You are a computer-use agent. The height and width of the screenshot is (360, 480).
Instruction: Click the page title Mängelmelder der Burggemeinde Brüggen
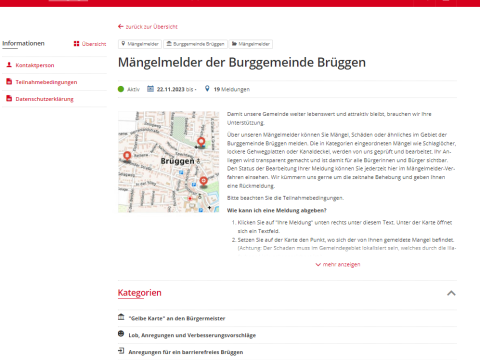pyautogui.click(x=242, y=62)
